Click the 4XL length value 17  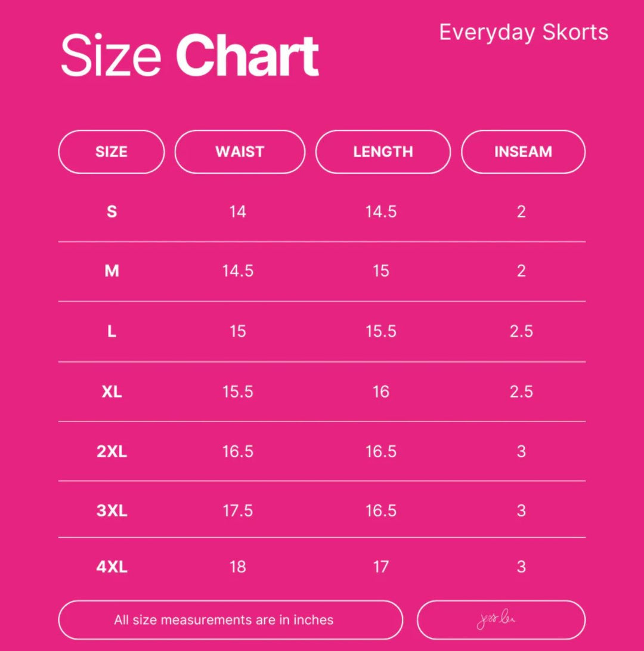coord(381,566)
